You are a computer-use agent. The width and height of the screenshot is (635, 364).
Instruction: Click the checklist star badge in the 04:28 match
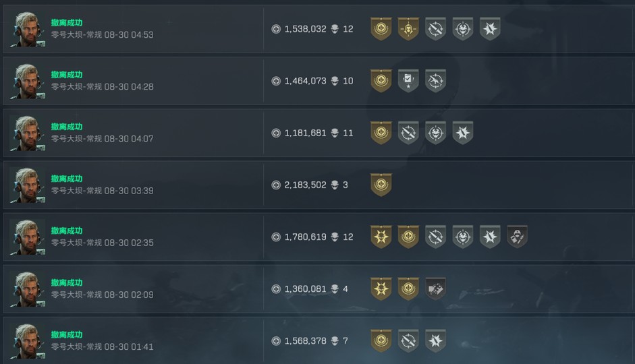408,81
